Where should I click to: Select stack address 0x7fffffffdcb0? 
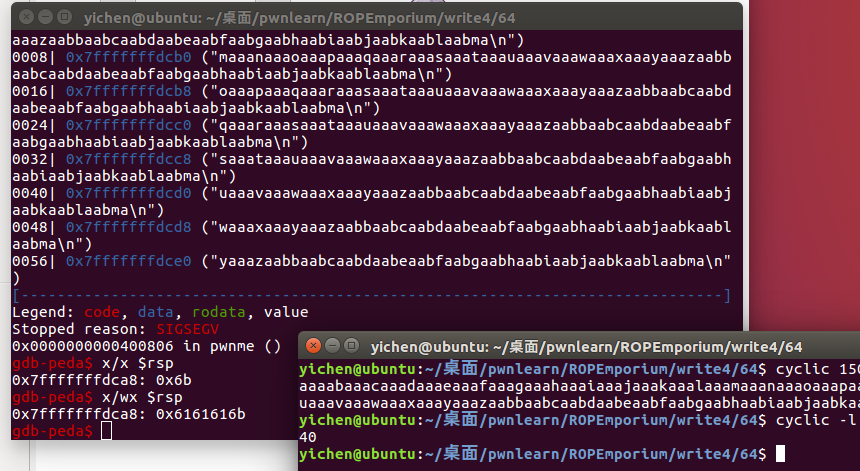(129, 57)
